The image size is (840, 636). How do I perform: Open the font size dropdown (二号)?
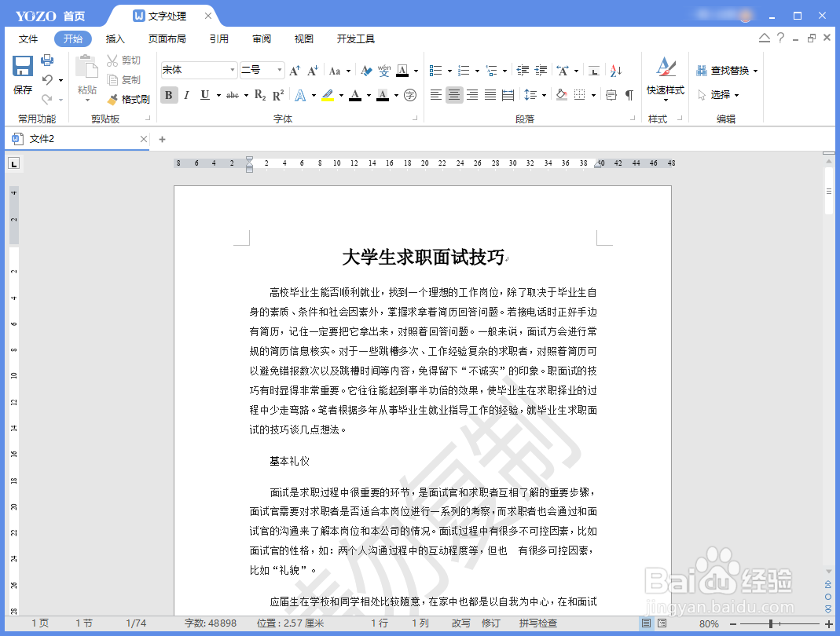(x=279, y=70)
